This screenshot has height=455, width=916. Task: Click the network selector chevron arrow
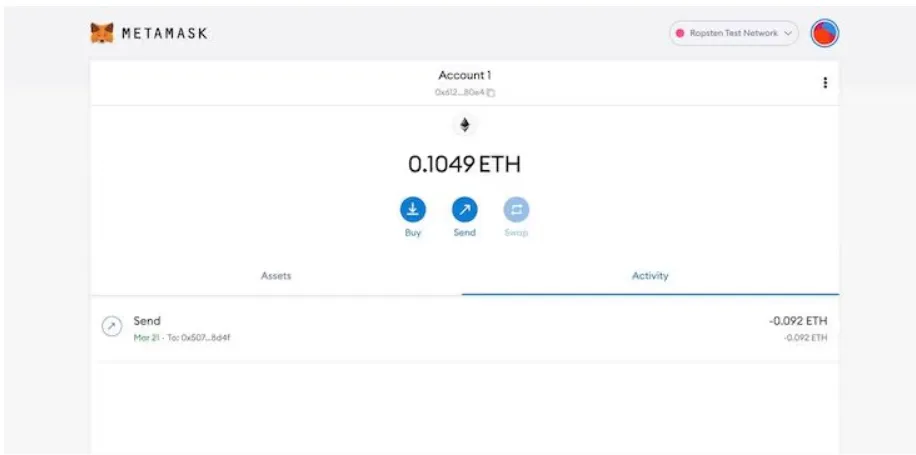pyautogui.click(x=787, y=34)
